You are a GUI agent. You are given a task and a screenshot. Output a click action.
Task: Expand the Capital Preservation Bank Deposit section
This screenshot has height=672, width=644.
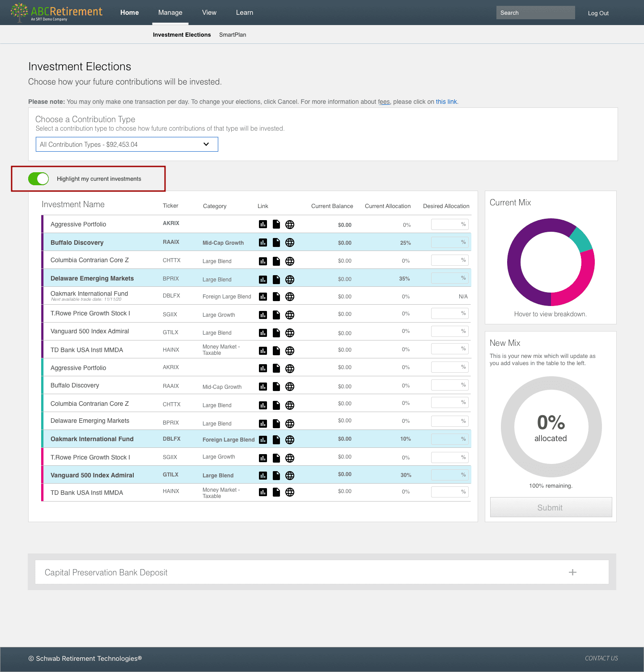point(572,572)
